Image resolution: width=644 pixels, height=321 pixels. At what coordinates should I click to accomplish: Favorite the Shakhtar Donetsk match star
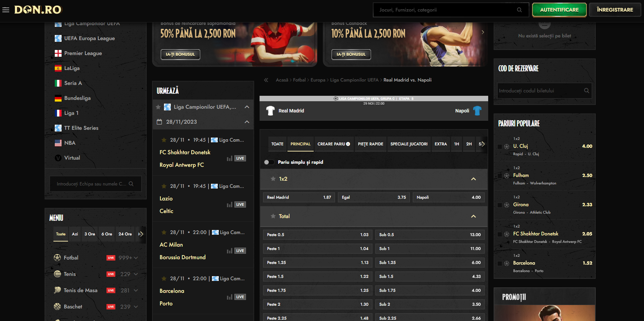pyautogui.click(x=164, y=140)
